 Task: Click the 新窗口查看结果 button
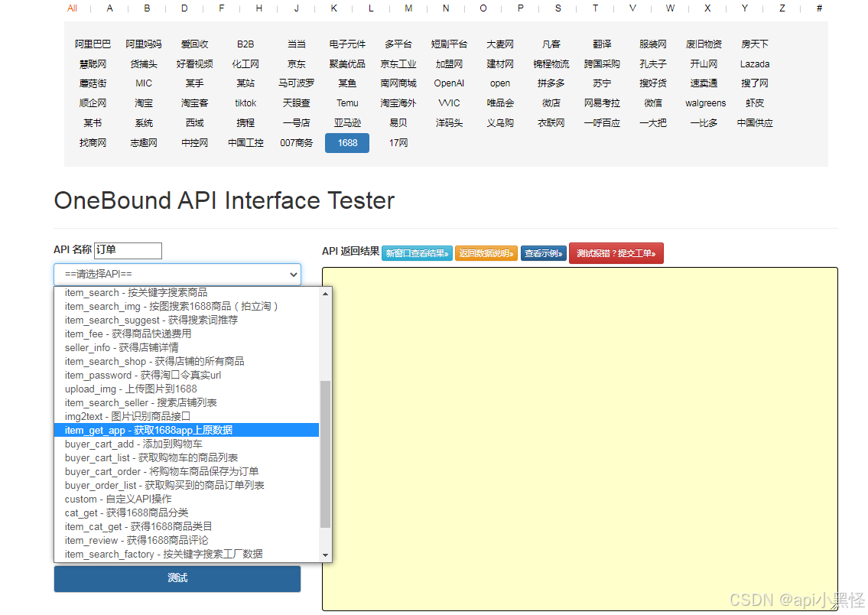coord(417,252)
